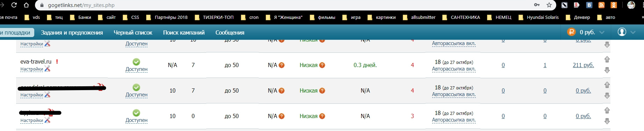Open the saved passwords key icon

(x=537, y=5)
